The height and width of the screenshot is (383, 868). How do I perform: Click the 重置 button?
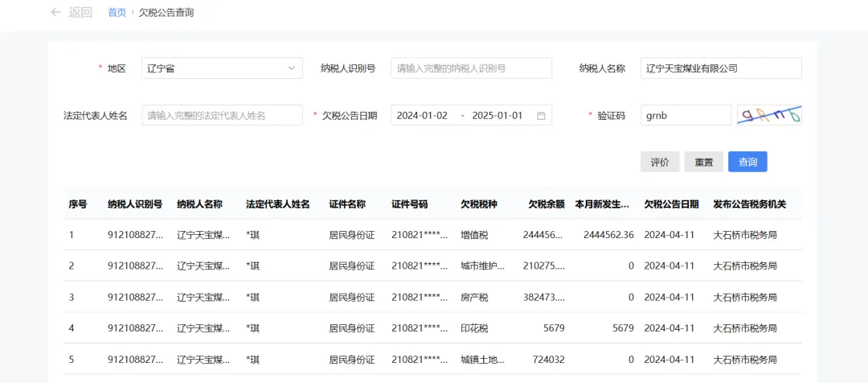coord(704,162)
